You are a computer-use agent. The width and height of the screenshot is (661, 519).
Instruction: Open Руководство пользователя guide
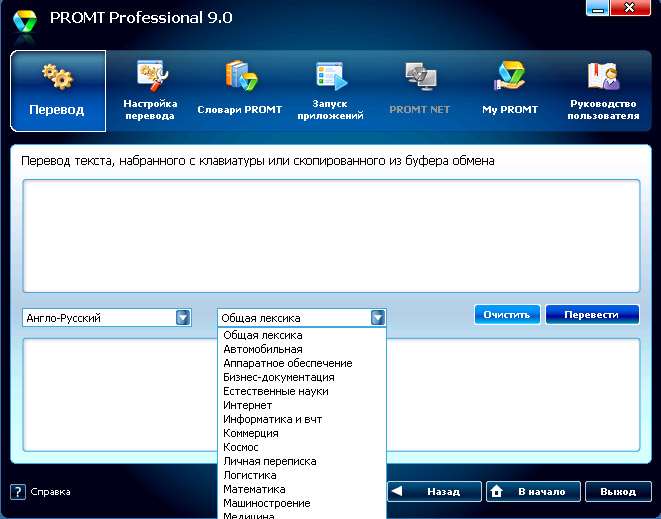603,91
